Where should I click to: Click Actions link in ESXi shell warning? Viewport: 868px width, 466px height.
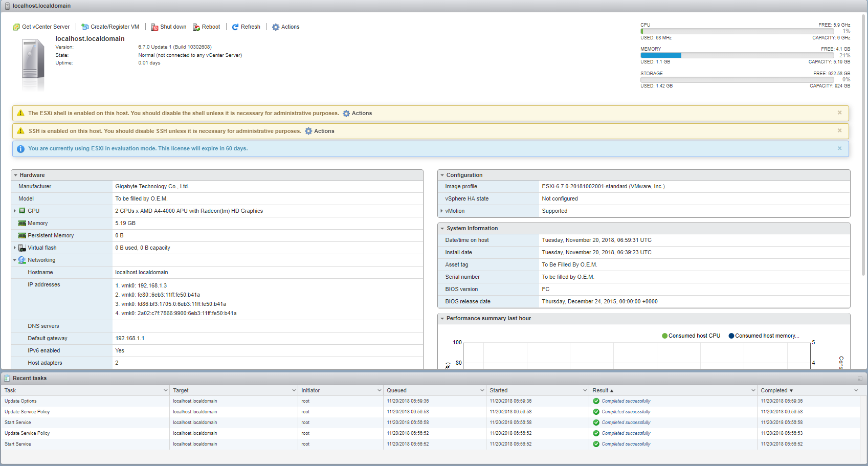362,114
